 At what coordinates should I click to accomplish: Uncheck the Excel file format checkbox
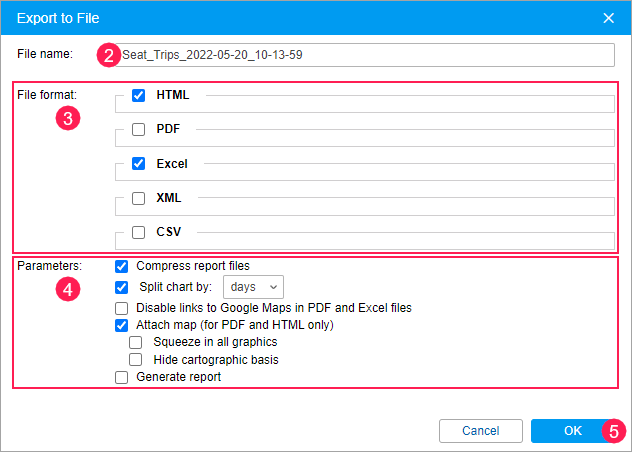click(139, 164)
